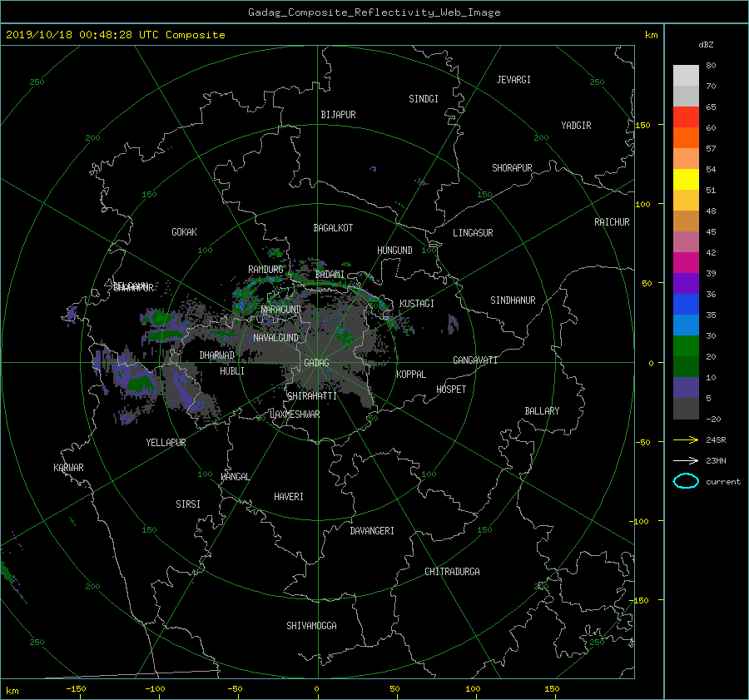Choose the royal blue swatch between 36 and 35
749x700 pixels.
point(686,304)
